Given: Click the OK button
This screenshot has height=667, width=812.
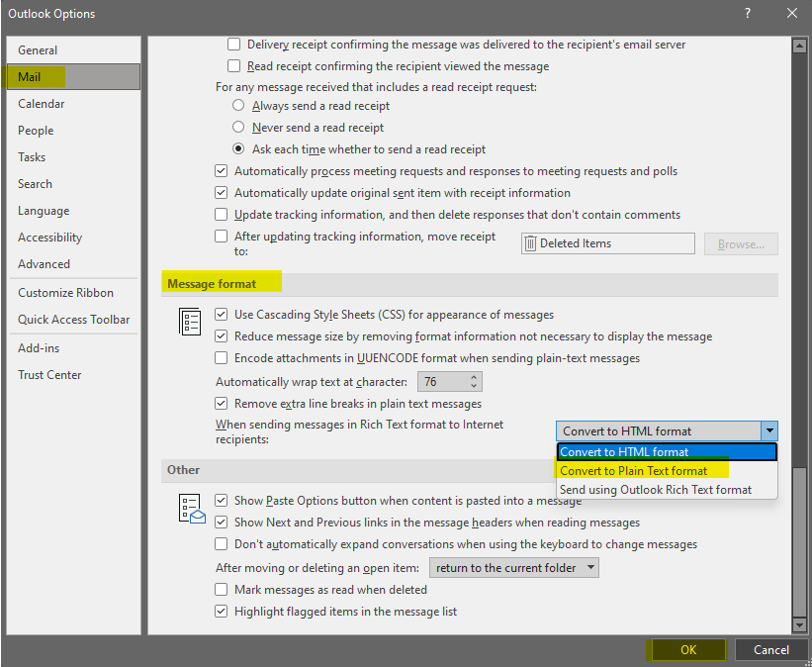Looking at the screenshot, I should 688,650.
